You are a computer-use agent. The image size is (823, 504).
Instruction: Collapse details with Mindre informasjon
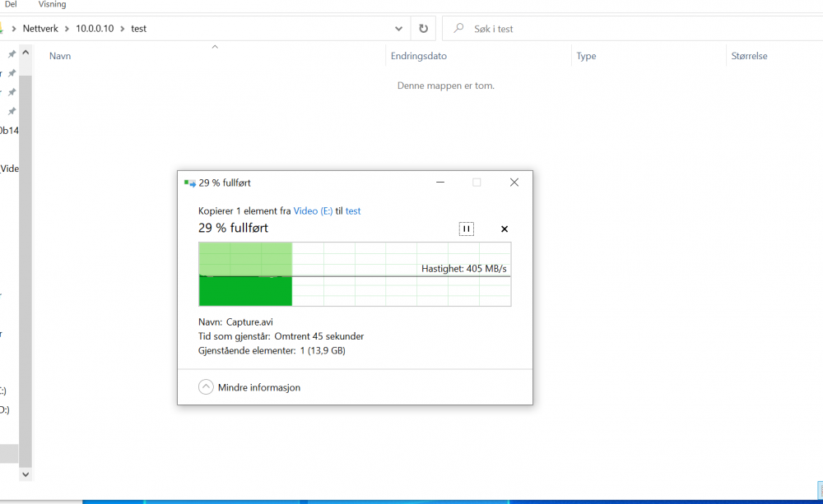tap(249, 387)
